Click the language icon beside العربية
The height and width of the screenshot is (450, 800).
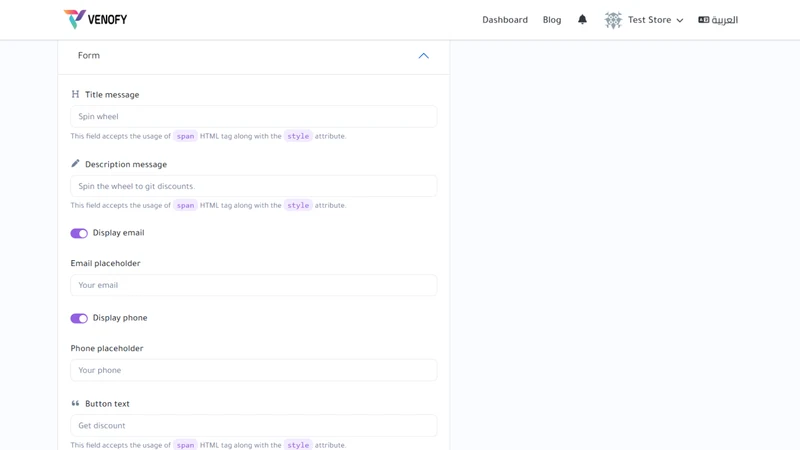point(704,20)
